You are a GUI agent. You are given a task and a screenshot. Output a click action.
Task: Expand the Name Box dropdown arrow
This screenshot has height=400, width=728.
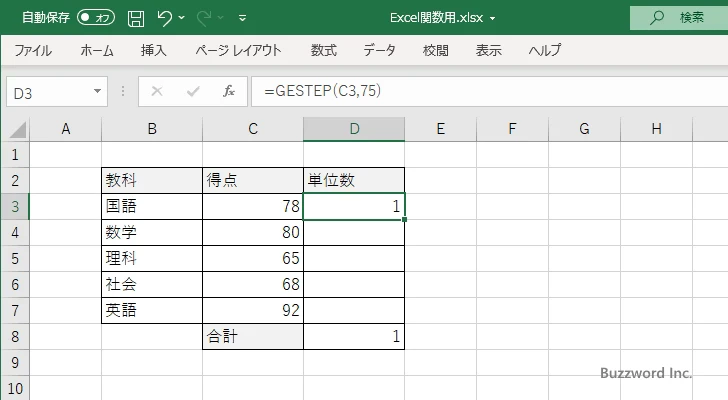pos(98,91)
